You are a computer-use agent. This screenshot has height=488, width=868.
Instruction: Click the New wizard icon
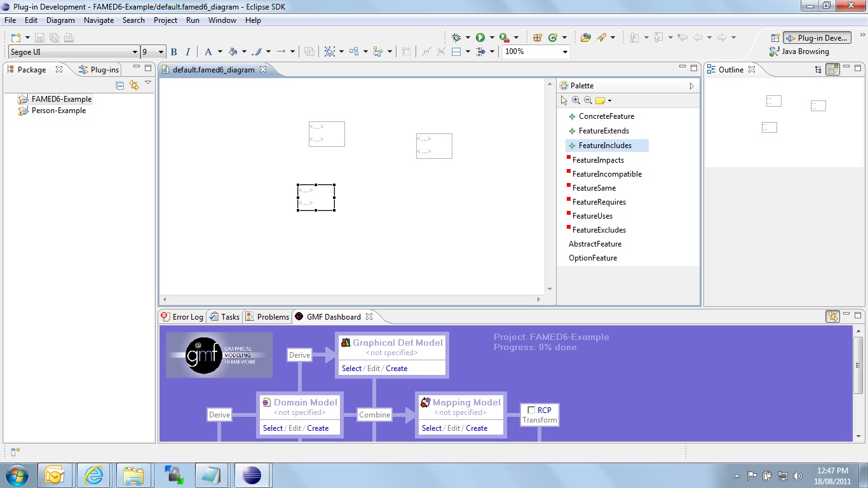click(16, 37)
